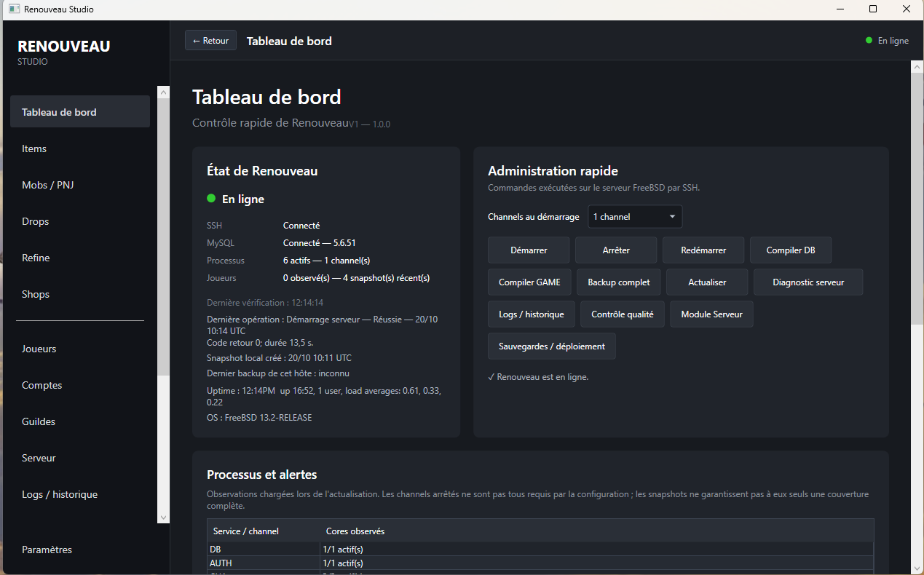Open the Module Serveur button

point(711,314)
